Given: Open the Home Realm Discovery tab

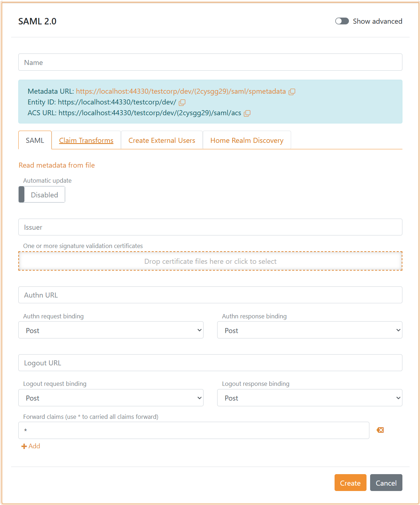Looking at the screenshot, I should (247, 140).
